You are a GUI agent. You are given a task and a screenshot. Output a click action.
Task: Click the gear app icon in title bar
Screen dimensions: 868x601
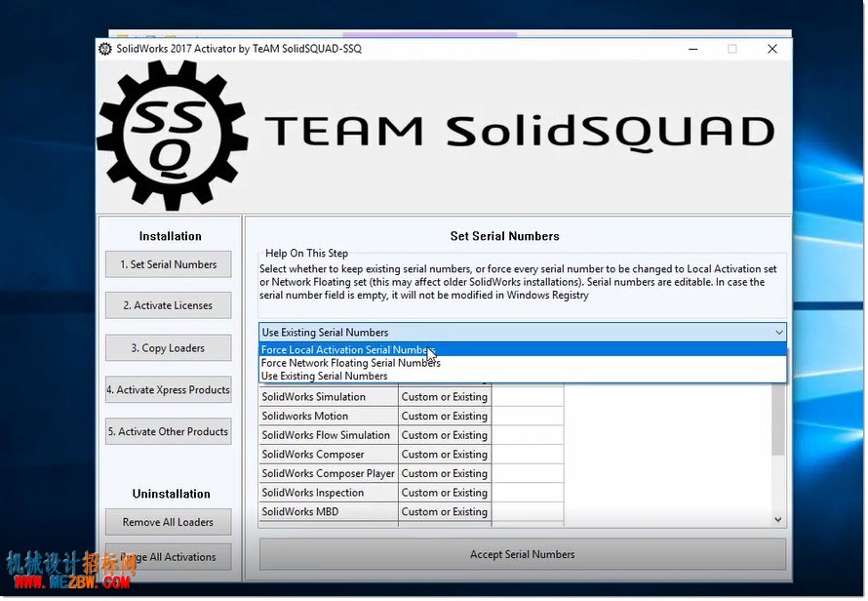[105, 49]
